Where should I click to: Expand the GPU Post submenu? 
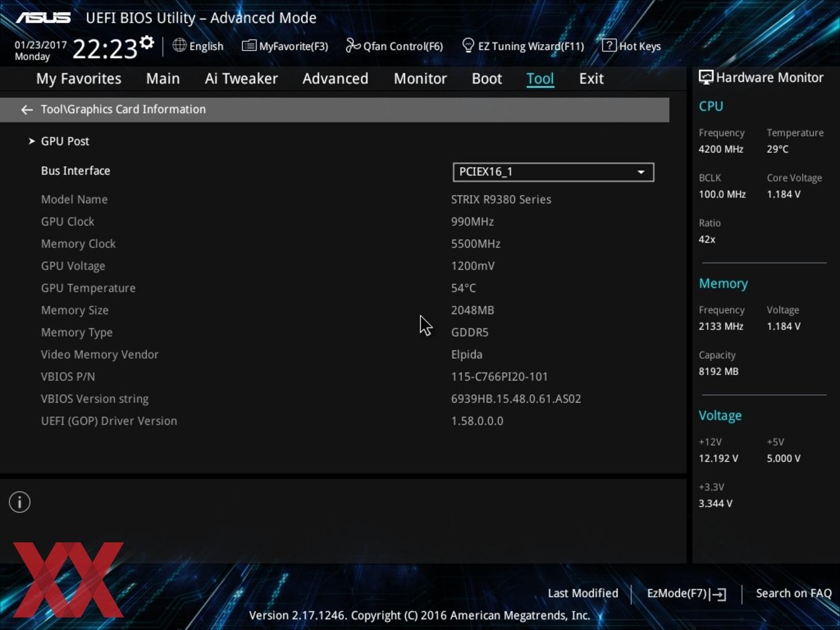(65, 141)
